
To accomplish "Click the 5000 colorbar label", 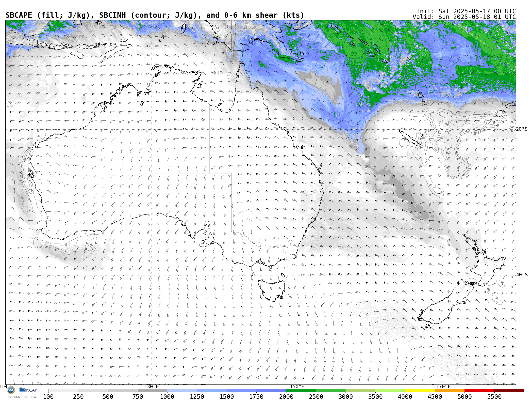I will click(x=465, y=397).
